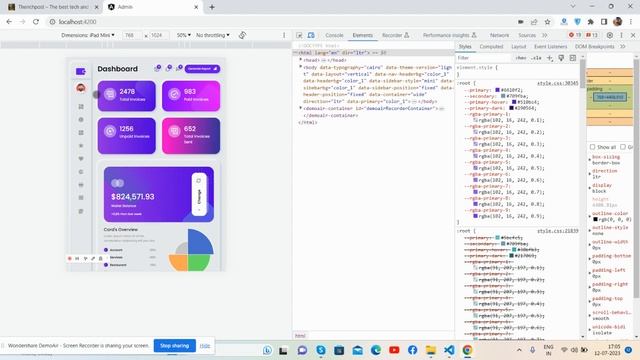Open Visual Studio Code from the taskbar

pos(449,350)
